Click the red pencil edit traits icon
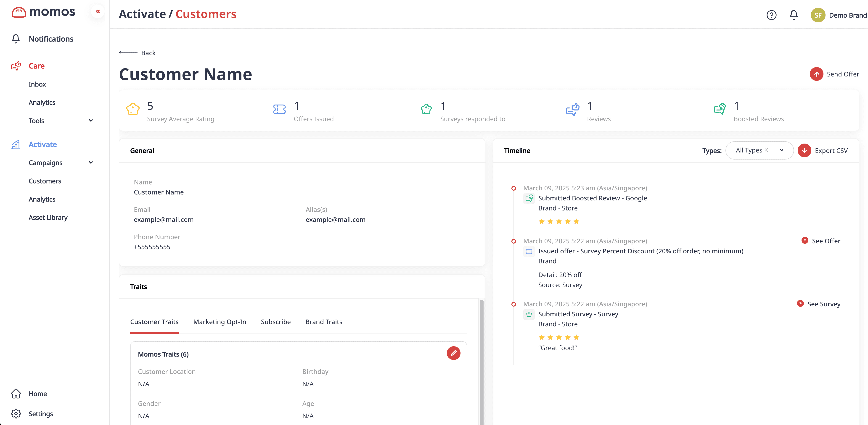The width and height of the screenshot is (868, 425). [x=453, y=353]
